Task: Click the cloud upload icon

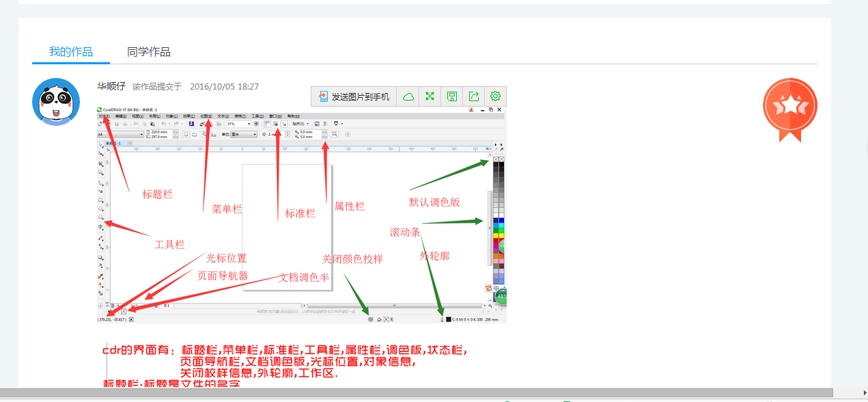Action: [x=408, y=96]
